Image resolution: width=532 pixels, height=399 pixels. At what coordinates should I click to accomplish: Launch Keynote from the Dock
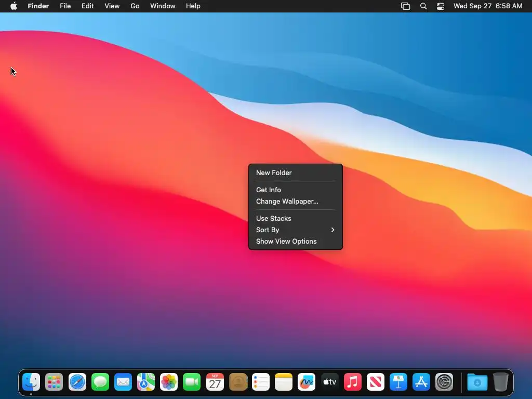(398, 382)
